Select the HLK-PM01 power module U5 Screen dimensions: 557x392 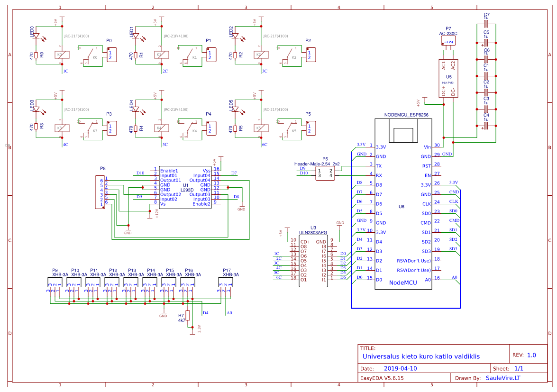tap(448, 78)
